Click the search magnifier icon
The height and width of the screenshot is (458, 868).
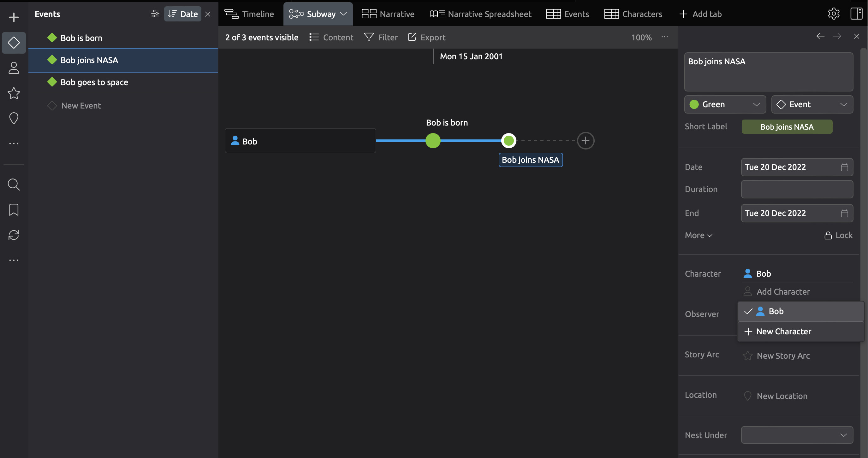tap(14, 185)
